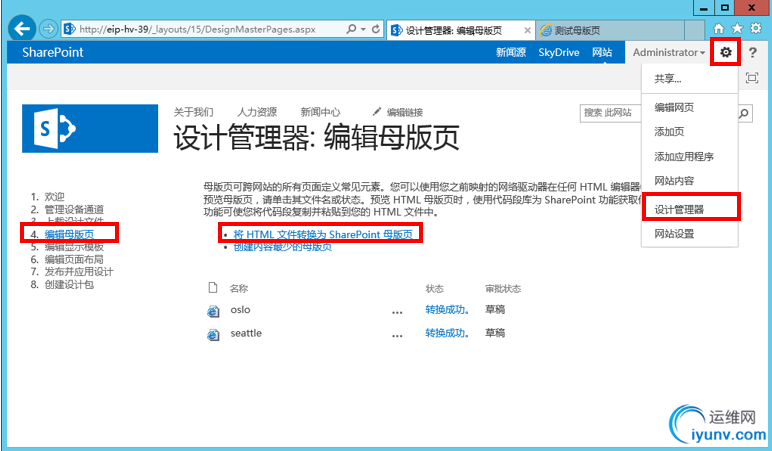Sort by the 名称 column header

(x=239, y=289)
